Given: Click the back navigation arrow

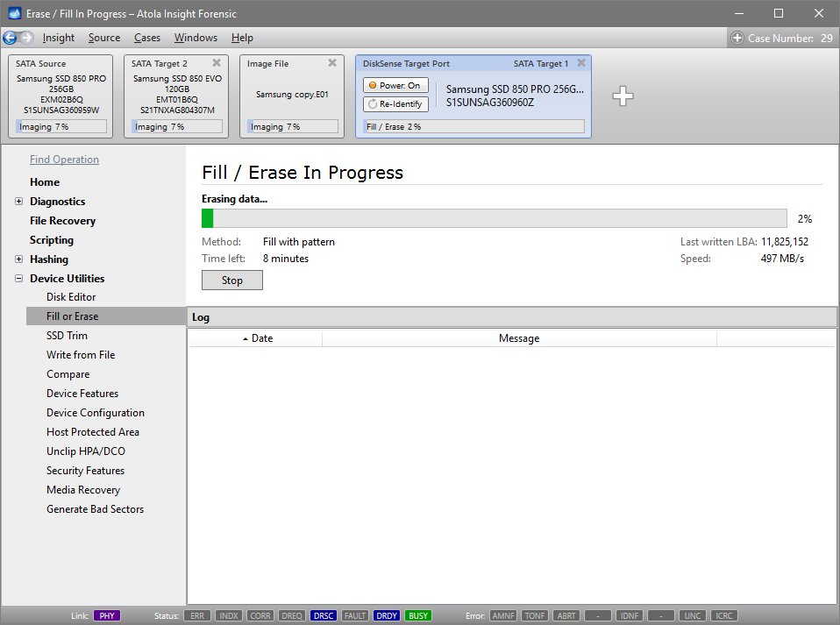Looking at the screenshot, I should (x=11, y=38).
